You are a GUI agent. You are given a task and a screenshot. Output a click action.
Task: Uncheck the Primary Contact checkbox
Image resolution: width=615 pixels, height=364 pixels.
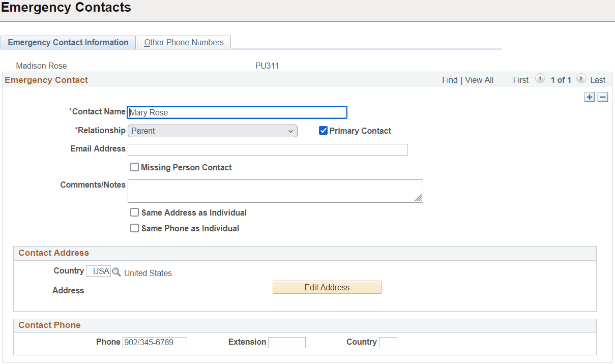(323, 131)
